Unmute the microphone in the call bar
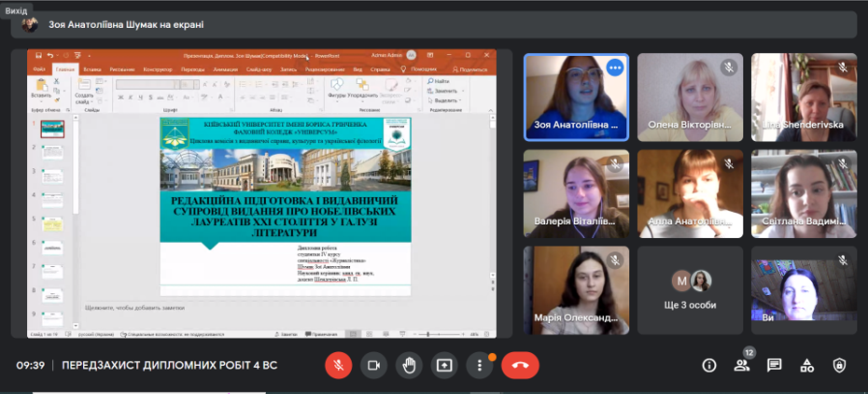Image resolution: width=868 pixels, height=394 pixels. [x=338, y=365]
